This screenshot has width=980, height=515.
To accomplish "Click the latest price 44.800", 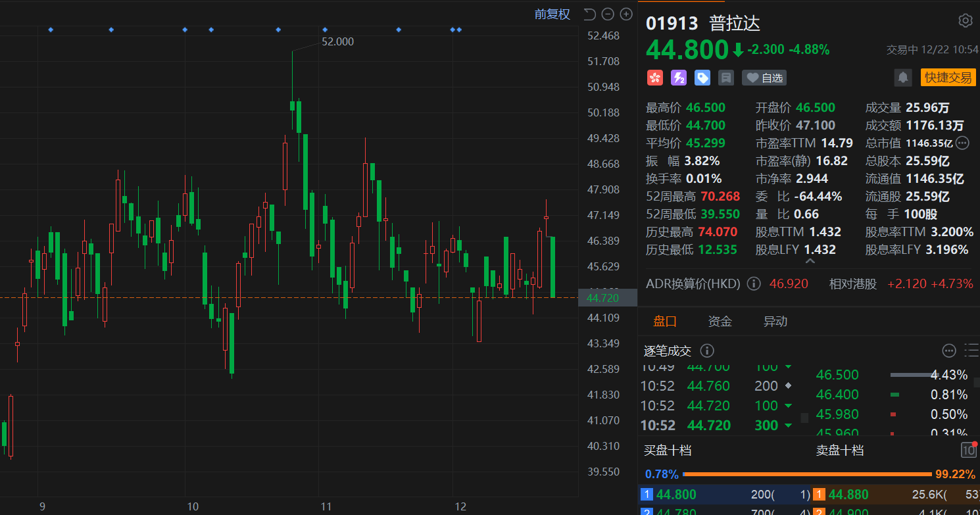I will tap(687, 49).
